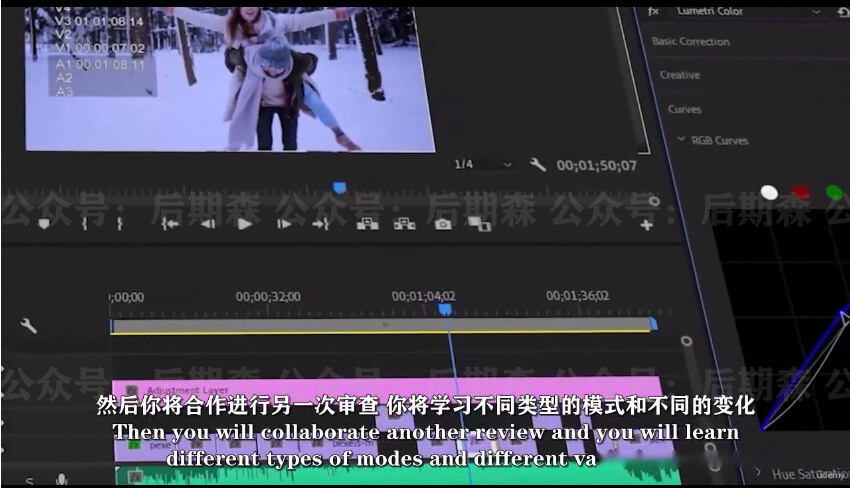Click the Program Monitor zoom scroll handle

pyautogui.click(x=654, y=201)
